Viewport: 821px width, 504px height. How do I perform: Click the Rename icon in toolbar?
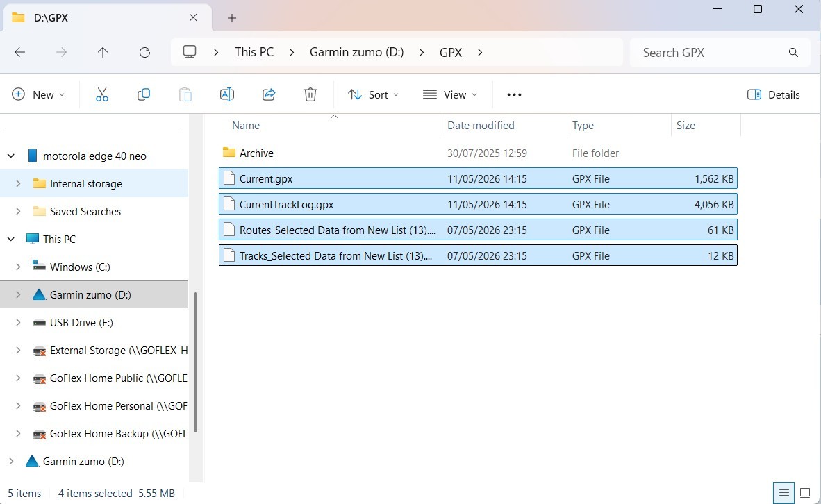226,94
